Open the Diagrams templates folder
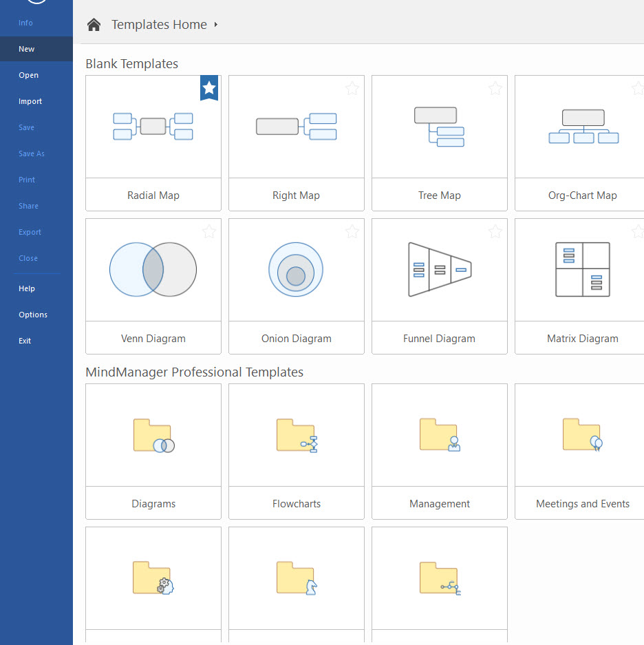 (153, 451)
